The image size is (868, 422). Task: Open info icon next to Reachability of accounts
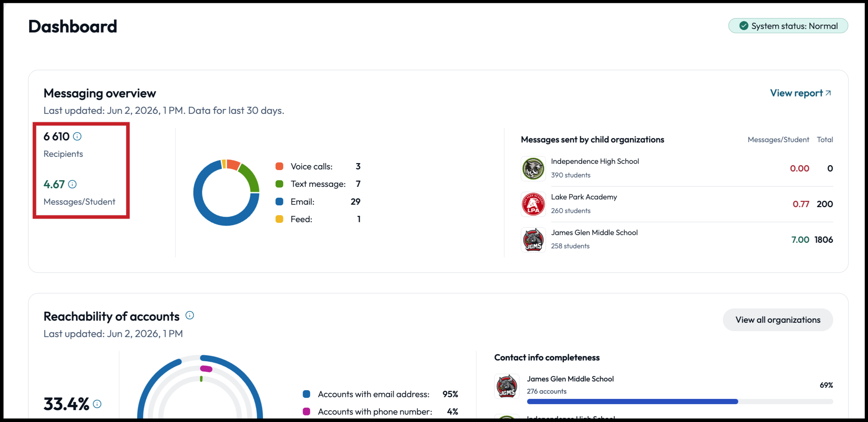190,315
